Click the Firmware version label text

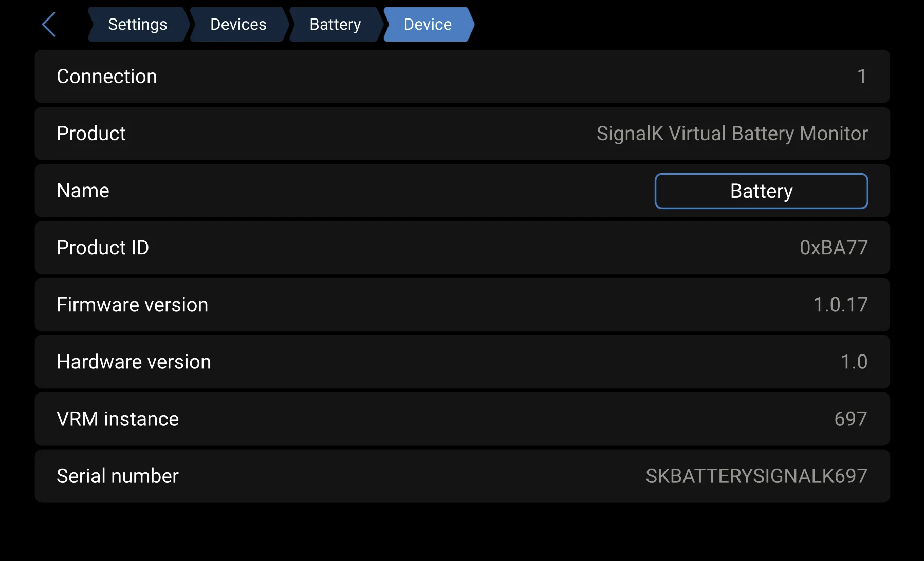click(132, 305)
